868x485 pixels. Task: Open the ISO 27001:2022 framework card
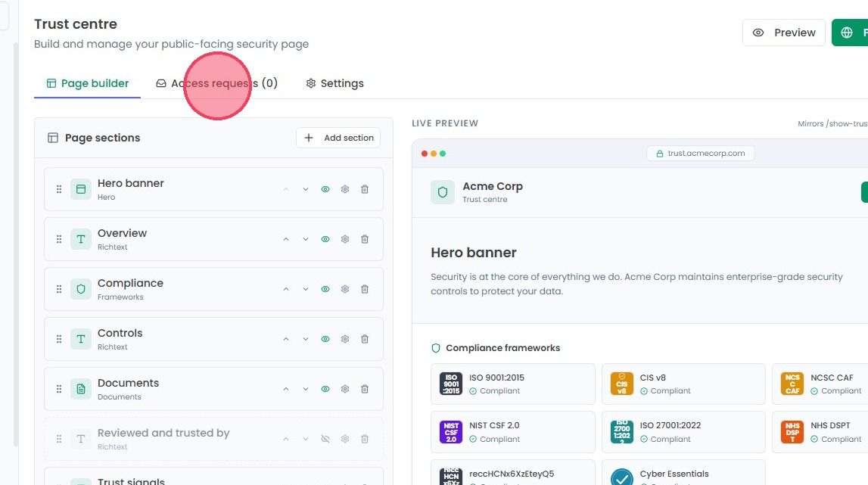683,432
